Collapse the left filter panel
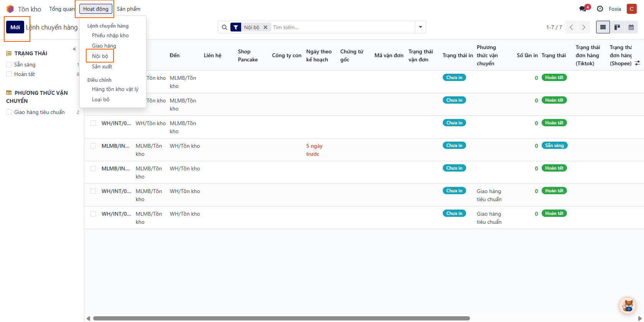Screen dimensions: 644x322 [74, 49]
